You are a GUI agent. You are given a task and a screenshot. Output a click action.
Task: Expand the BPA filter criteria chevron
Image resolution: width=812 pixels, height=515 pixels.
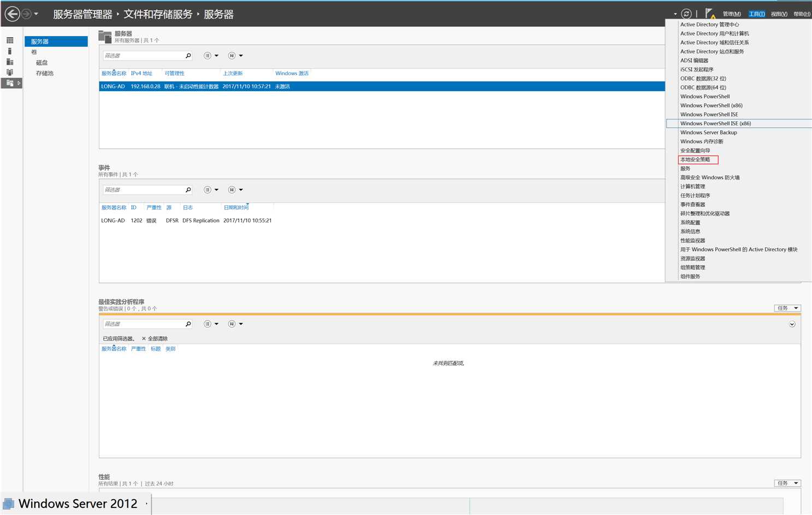tap(792, 324)
